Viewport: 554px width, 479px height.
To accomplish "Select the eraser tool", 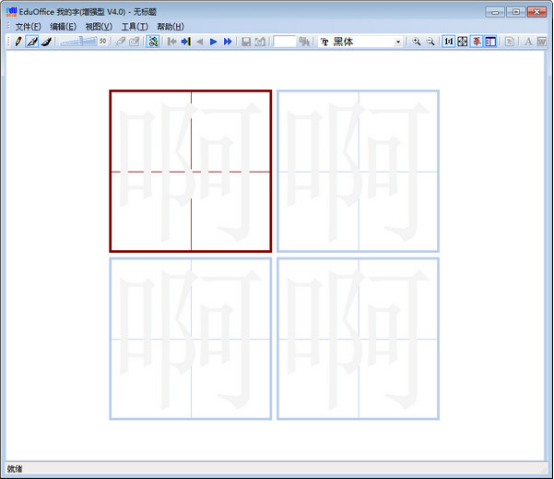I will tap(120, 42).
